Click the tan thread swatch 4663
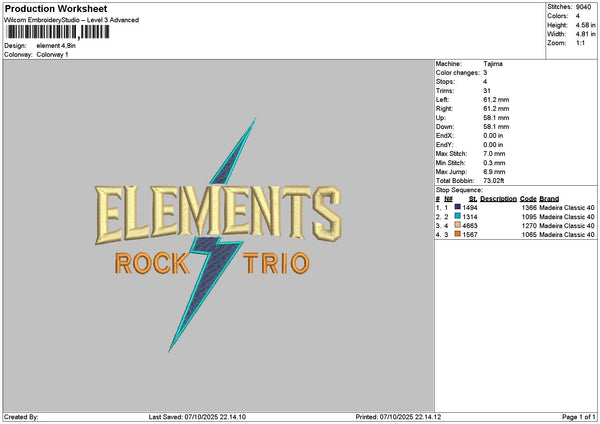Screen dimensions: 600x424 click(x=457, y=225)
